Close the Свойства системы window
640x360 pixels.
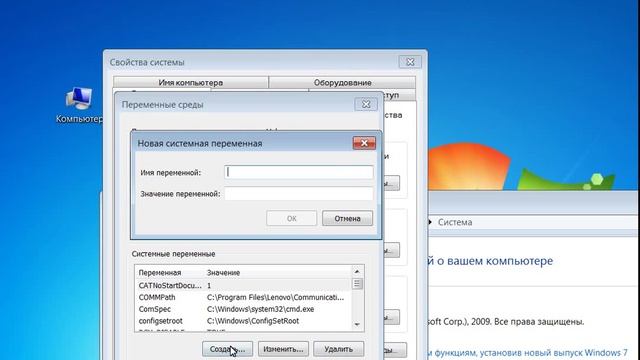[410, 62]
